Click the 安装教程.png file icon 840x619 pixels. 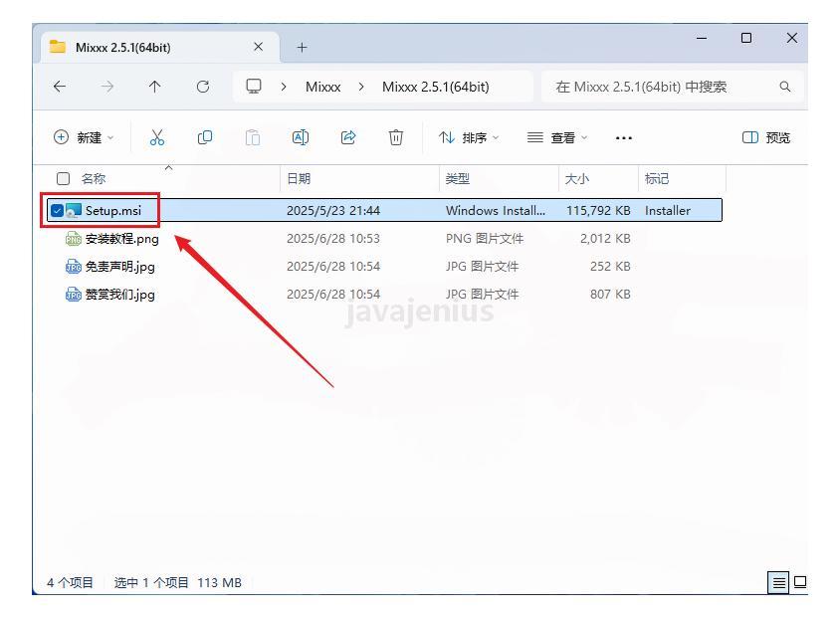[x=74, y=238]
